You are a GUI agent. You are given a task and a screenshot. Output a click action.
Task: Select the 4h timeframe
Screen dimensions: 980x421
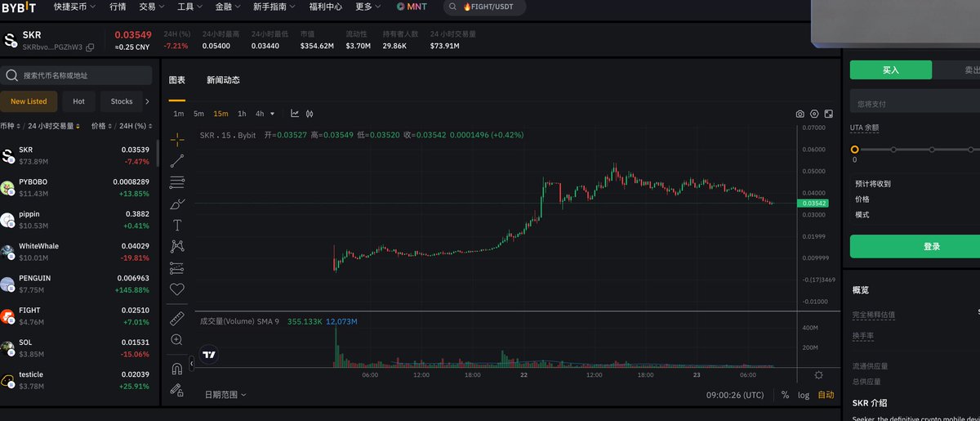[260, 114]
